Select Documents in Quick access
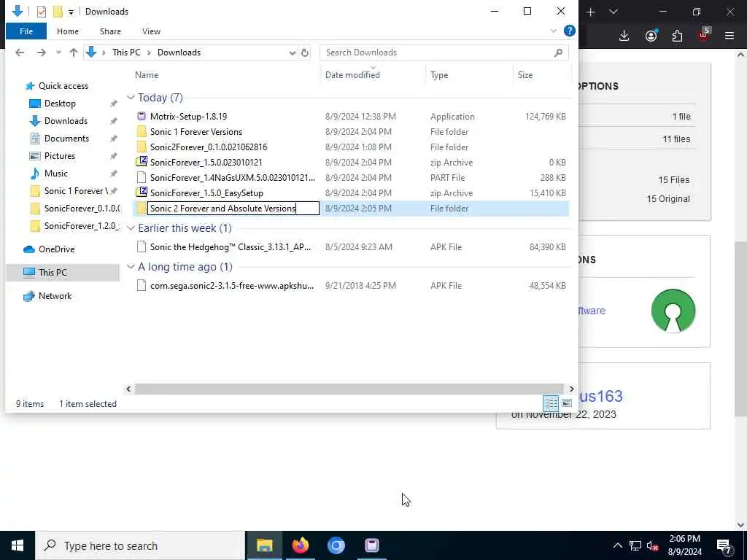The height and width of the screenshot is (560, 747). pyautogui.click(x=66, y=138)
